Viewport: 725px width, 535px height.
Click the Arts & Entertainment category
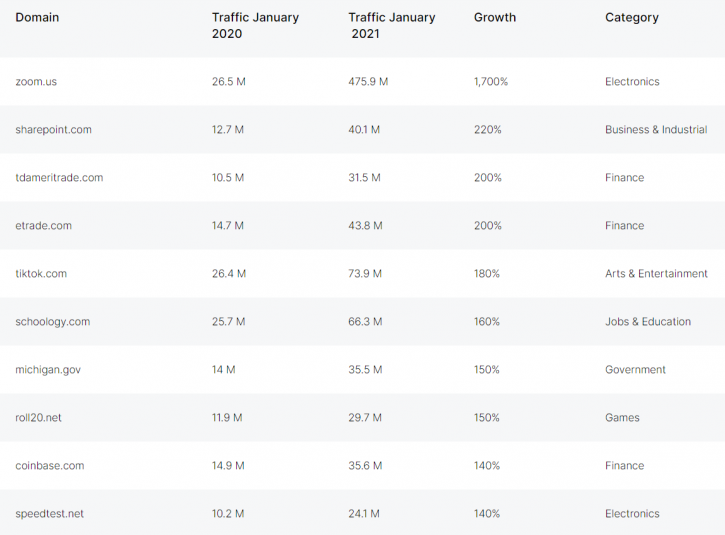656,274
